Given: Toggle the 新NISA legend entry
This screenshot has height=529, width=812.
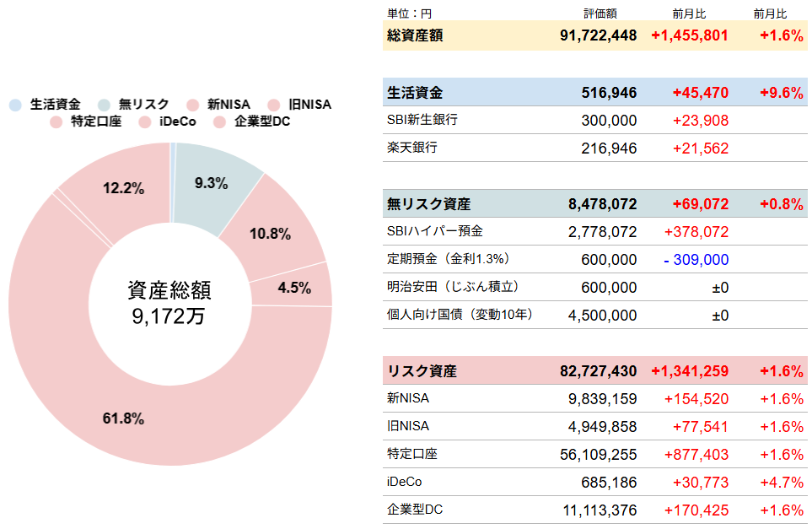Looking at the screenshot, I should click(223, 105).
